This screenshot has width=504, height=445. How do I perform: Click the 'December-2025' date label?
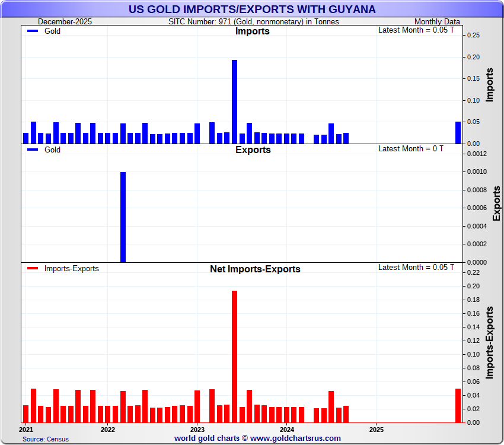(x=65, y=21)
